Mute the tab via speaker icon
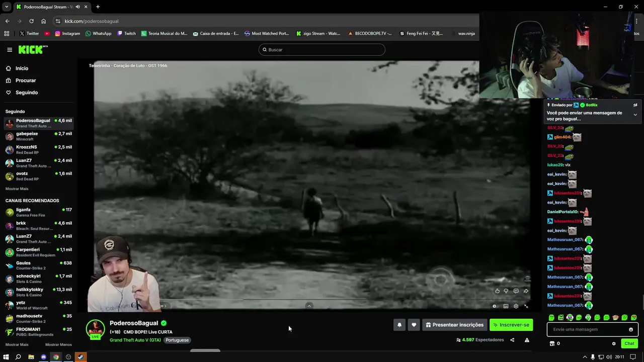Image resolution: width=644 pixels, height=362 pixels. click(77, 7)
